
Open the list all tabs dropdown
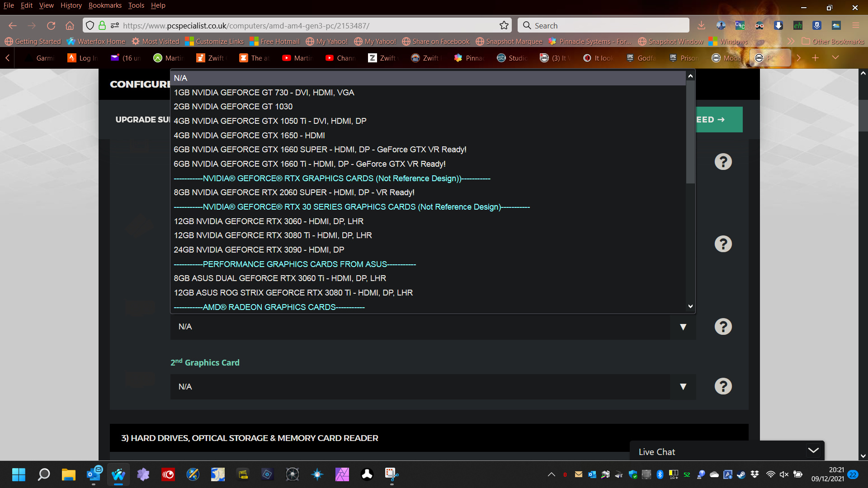835,58
